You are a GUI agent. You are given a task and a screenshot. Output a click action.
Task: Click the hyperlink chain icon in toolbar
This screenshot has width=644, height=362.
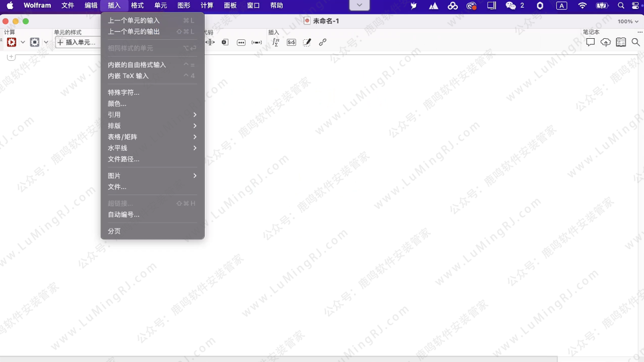[x=323, y=42]
